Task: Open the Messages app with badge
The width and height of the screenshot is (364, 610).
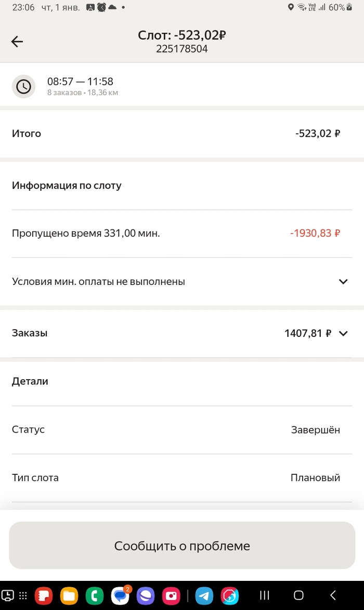Action: coord(120,595)
